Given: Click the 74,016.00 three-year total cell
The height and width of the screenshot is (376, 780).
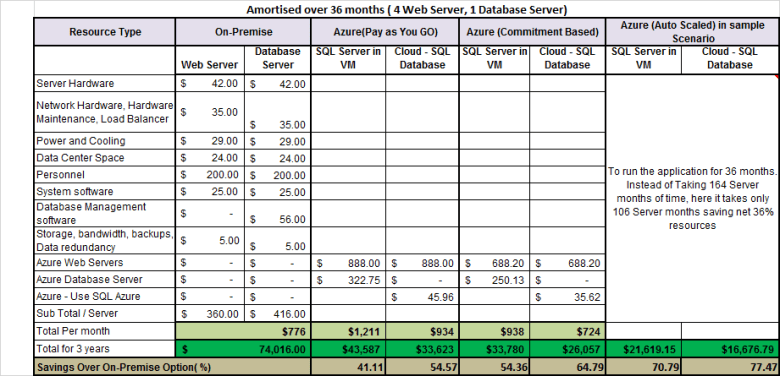Looking at the screenshot, I should 243,349.
